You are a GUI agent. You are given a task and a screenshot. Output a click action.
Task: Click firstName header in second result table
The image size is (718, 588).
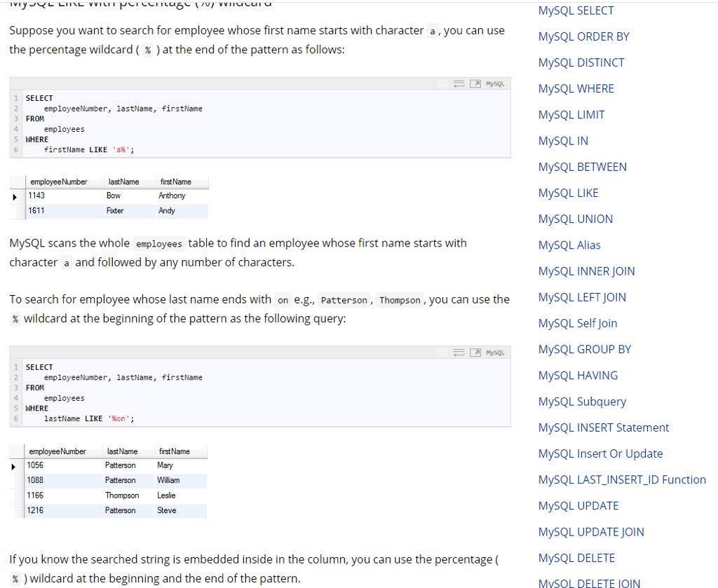pyautogui.click(x=175, y=451)
